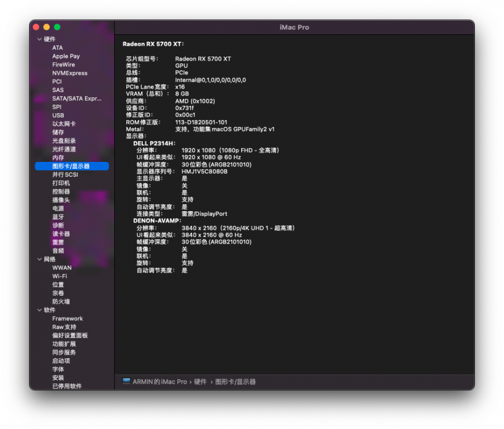Select 读卡器 card reader entry
Screen dimensions: 504x429
coord(61,234)
